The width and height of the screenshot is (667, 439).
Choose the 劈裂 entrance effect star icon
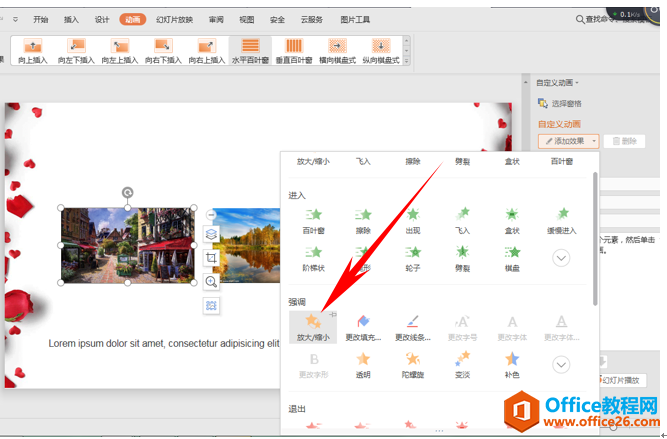[x=462, y=252]
